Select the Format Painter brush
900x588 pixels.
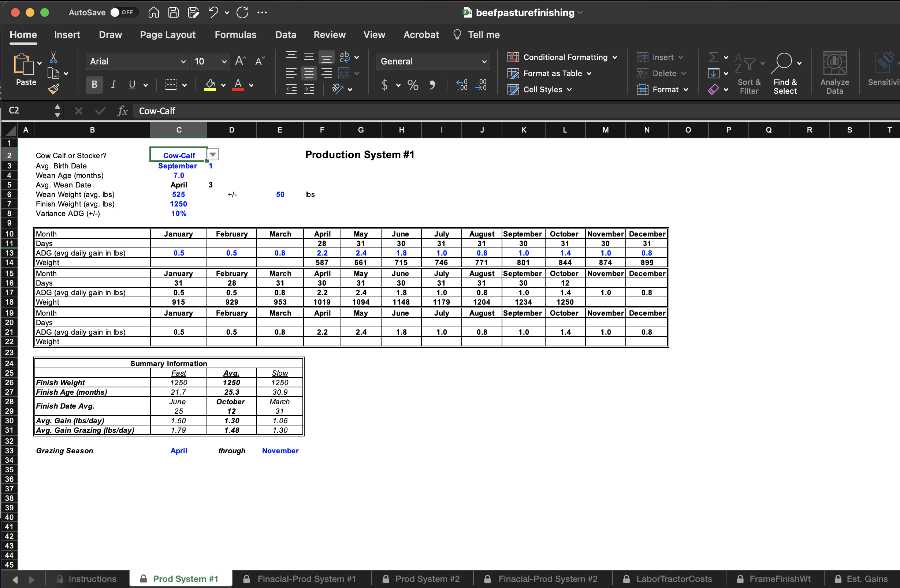click(x=53, y=89)
